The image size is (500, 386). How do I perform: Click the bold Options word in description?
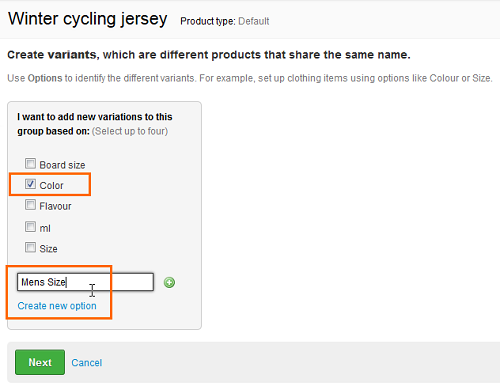pyautogui.click(x=45, y=78)
